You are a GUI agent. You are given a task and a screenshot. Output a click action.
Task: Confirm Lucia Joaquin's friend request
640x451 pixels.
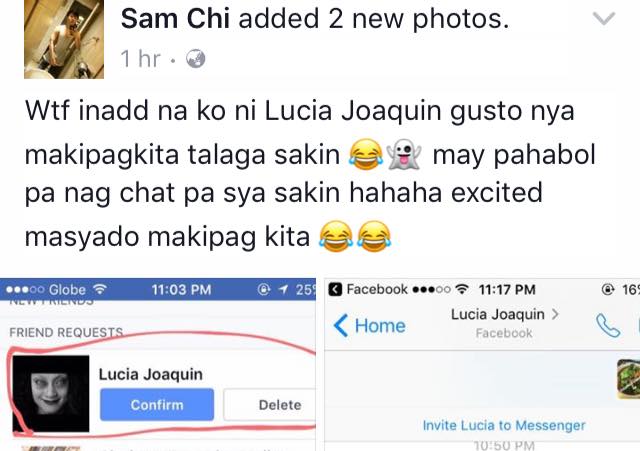157,404
